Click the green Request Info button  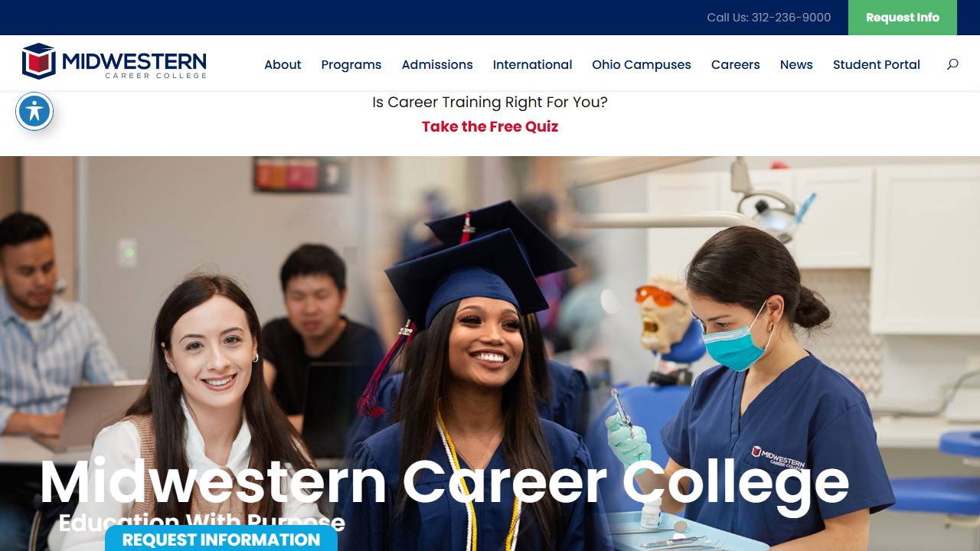coord(903,18)
